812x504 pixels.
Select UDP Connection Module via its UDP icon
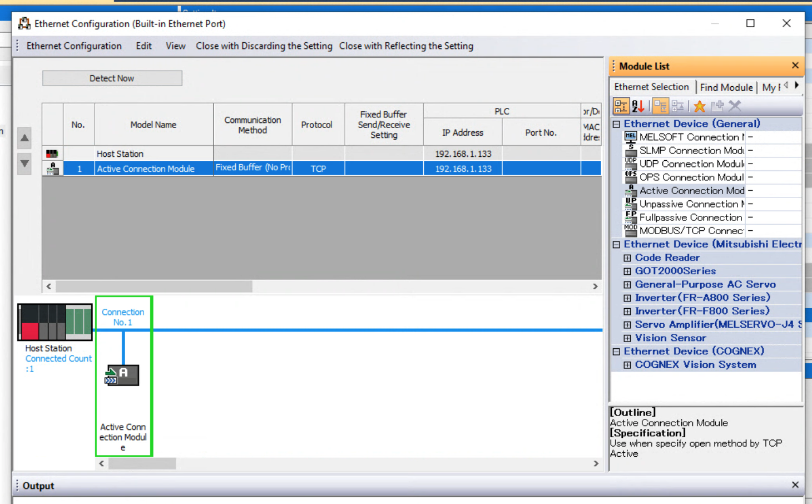tap(630, 164)
